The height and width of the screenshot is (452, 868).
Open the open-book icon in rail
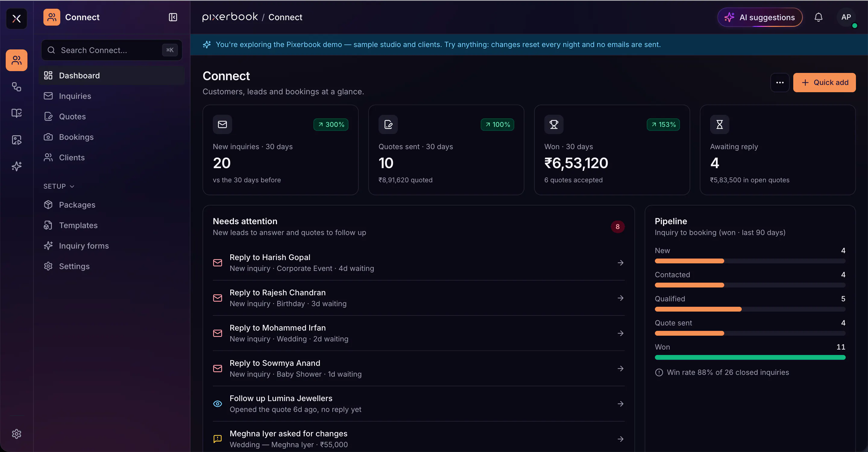(x=17, y=113)
